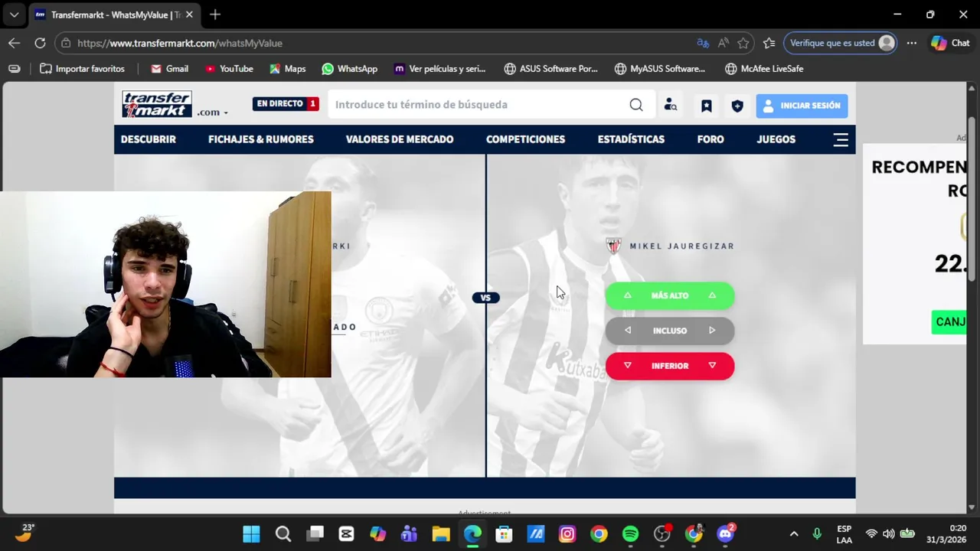Open the user search icon
The width and height of the screenshot is (980, 551).
pyautogui.click(x=671, y=106)
